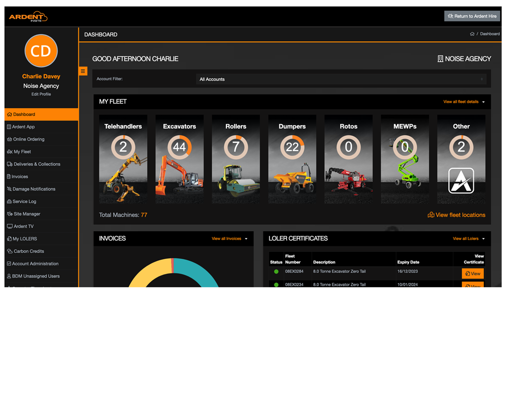Screen dimensions: 509x420
Task: Click the My Fleet machine icon
Action: pos(10,152)
